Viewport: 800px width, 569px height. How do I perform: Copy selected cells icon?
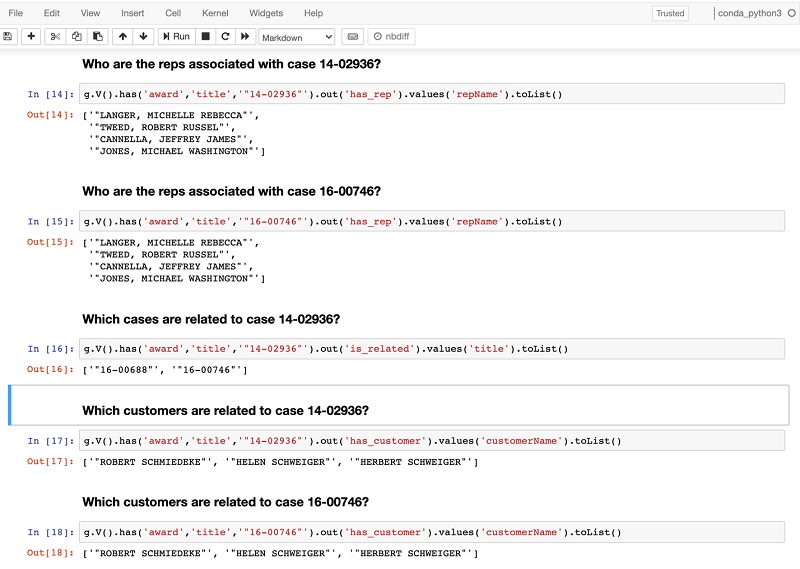pyautogui.click(x=77, y=36)
